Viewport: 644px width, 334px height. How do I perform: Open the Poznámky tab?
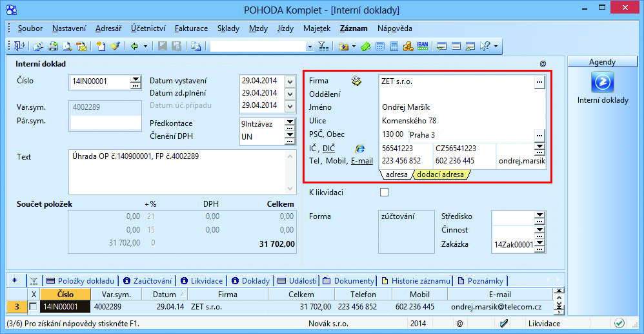click(x=481, y=281)
